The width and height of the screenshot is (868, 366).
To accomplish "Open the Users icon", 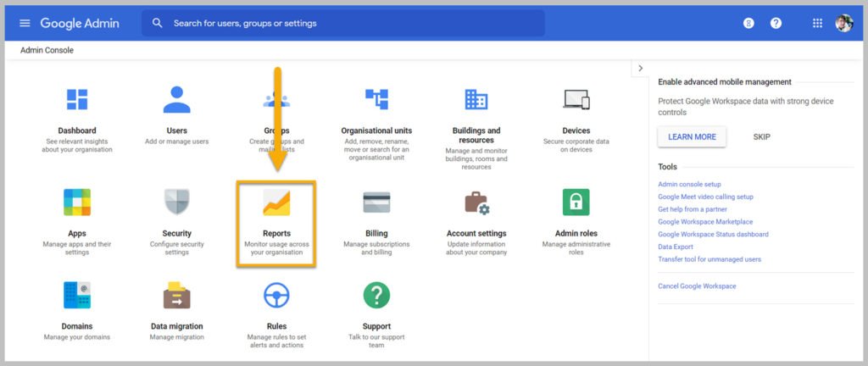I will point(176,99).
